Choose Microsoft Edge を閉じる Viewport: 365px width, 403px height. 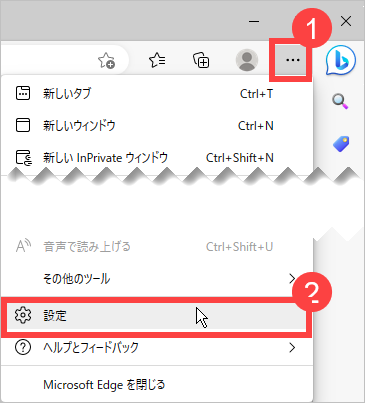click(157, 385)
